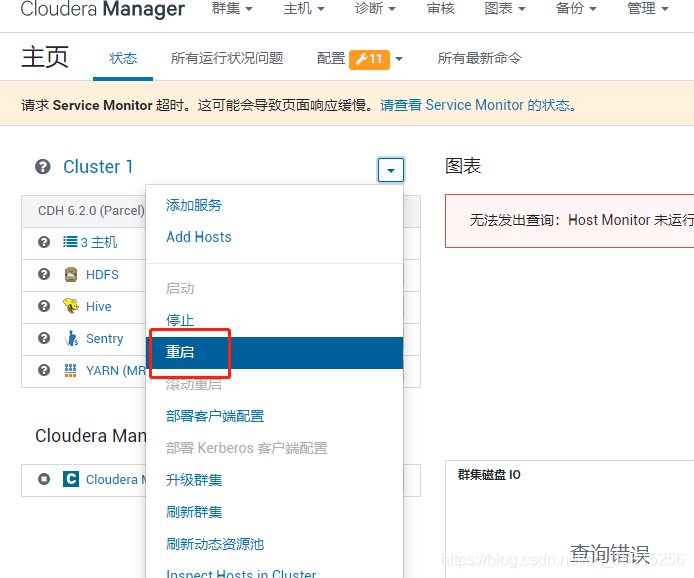
Task: Click the Cloudera Manager logo
Action: point(102,9)
